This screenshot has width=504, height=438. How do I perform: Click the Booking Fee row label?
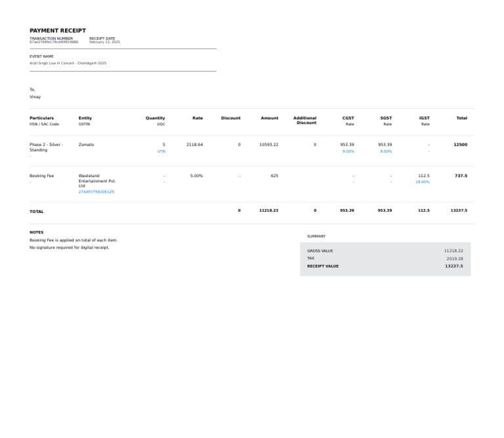click(x=41, y=176)
